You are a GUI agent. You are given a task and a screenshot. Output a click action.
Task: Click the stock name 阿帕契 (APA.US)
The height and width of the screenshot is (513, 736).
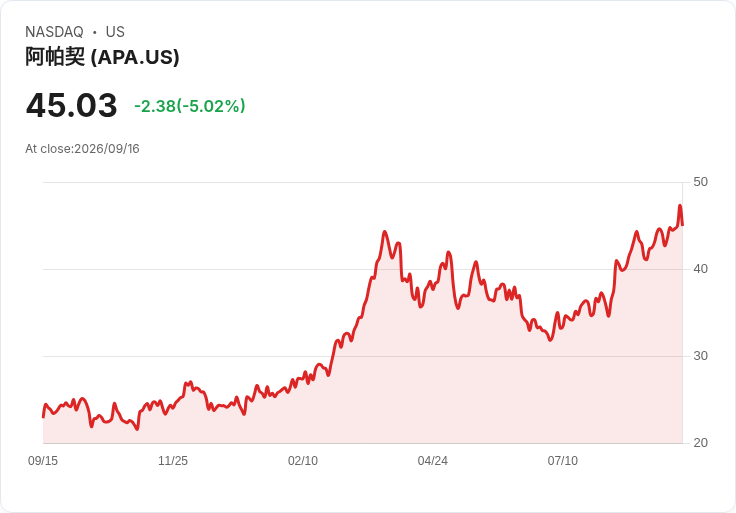[x=102, y=57]
